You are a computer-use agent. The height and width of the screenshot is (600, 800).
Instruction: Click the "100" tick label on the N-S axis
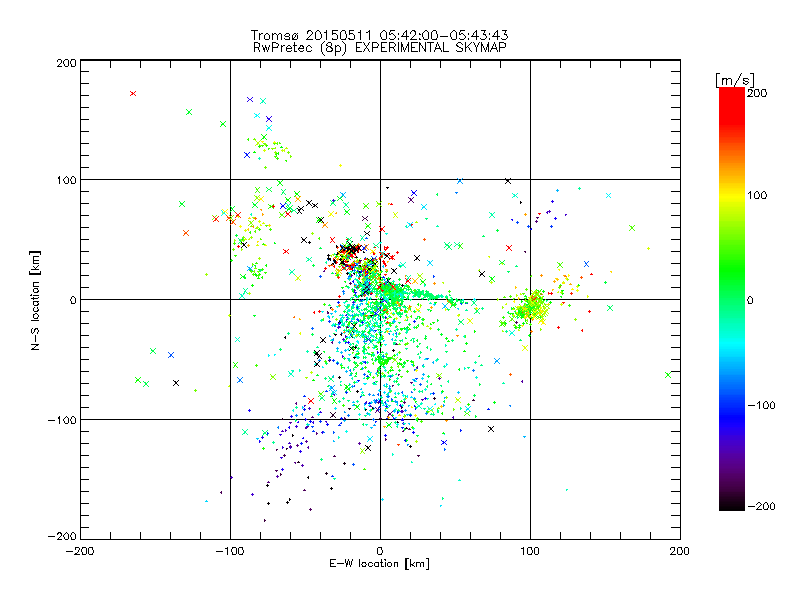tap(66, 180)
